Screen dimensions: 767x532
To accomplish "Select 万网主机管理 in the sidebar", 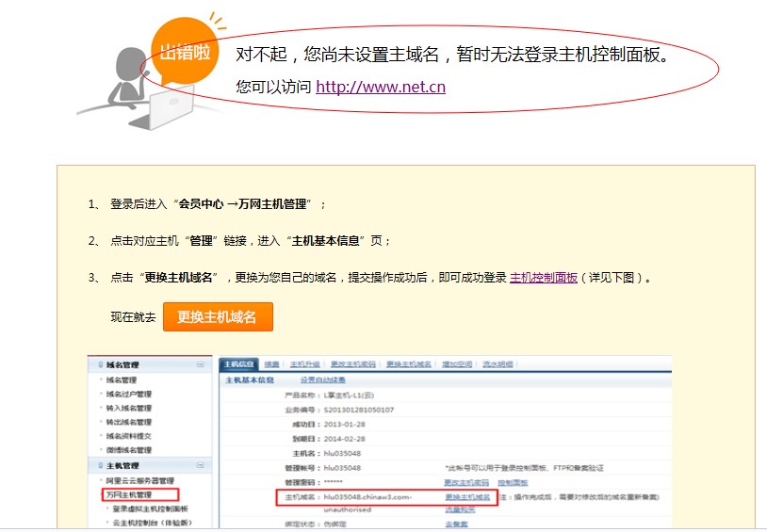I will pyautogui.click(x=132, y=494).
